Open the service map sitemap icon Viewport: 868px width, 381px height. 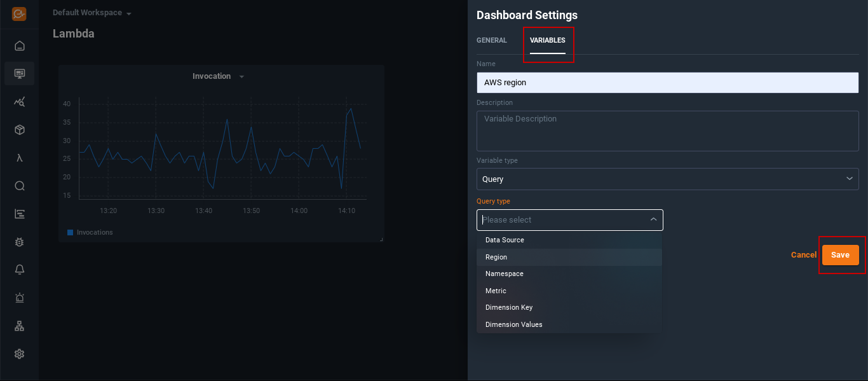tap(19, 325)
